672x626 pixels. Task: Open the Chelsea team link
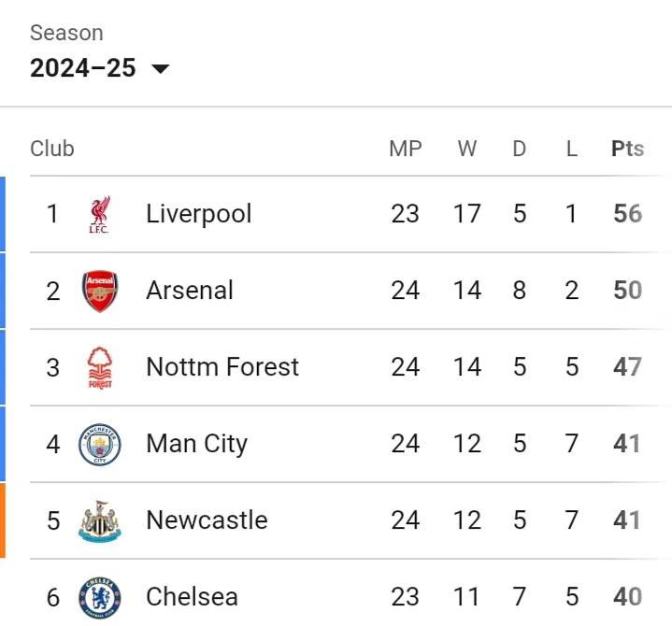192,596
